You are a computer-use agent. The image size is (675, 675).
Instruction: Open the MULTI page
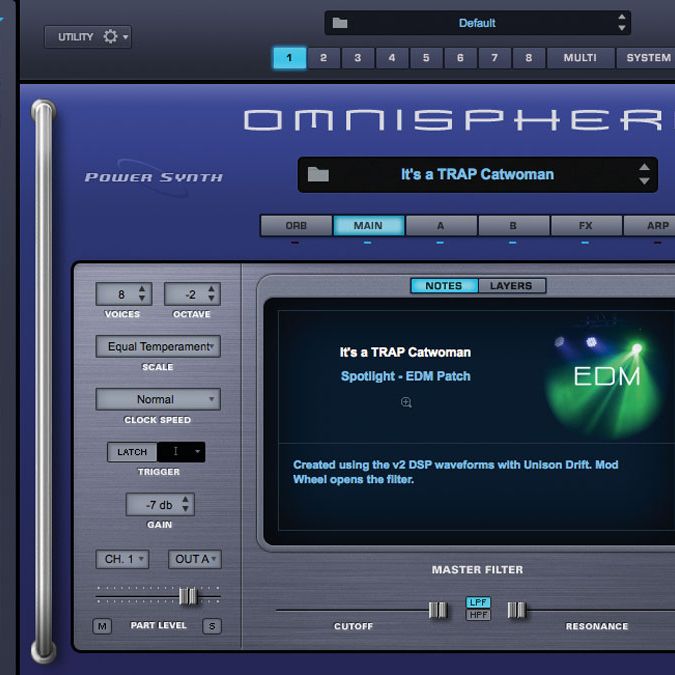[580, 58]
